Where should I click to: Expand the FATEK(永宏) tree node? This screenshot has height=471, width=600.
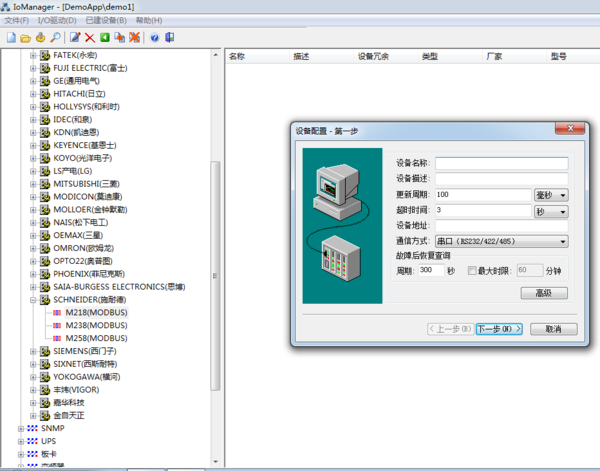point(33,55)
